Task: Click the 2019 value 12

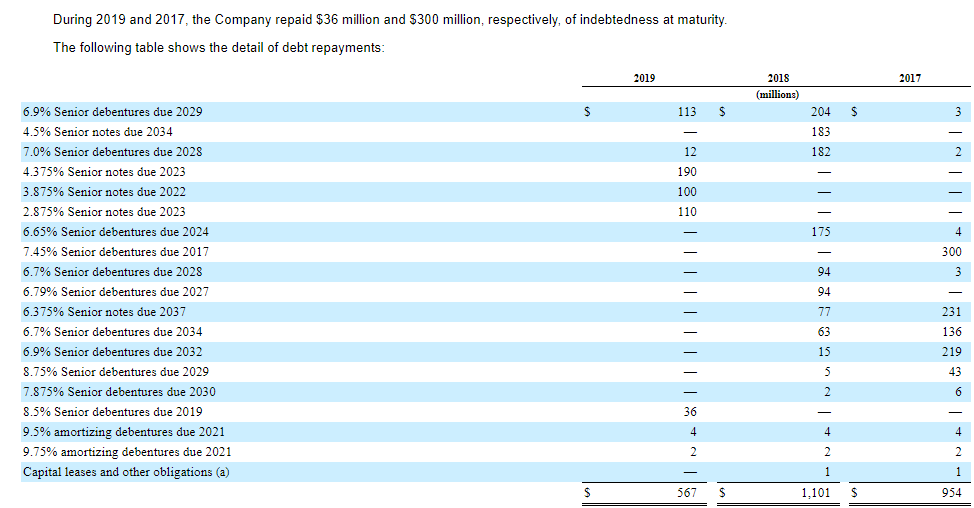Action: pyautogui.click(x=690, y=152)
